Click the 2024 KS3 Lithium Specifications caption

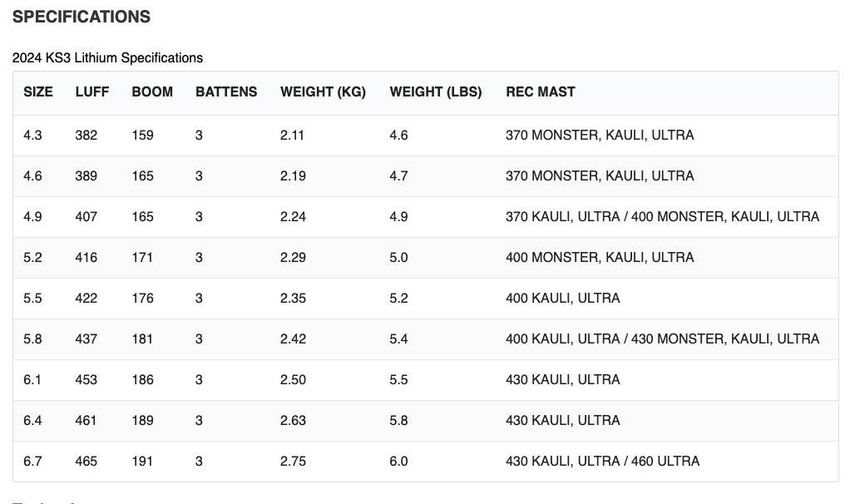coord(107,57)
